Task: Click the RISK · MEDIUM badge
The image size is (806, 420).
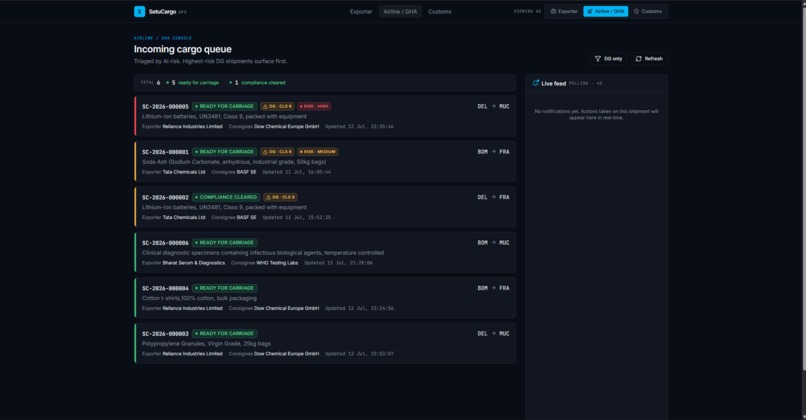Action: pyautogui.click(x=318, y=152)
